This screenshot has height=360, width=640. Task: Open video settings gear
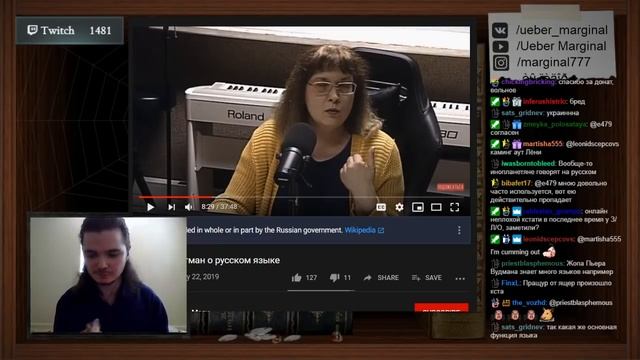(399, 207)
